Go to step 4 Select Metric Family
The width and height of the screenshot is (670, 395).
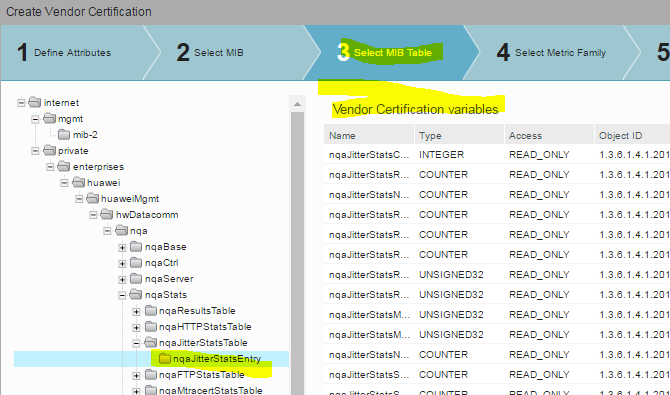click(551, 53)
